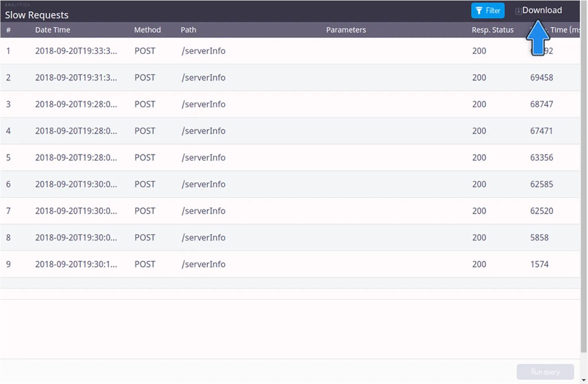Screen dimensions: 588x384
Task: Sort by the Date Time column header
Action: coord(52,30)
